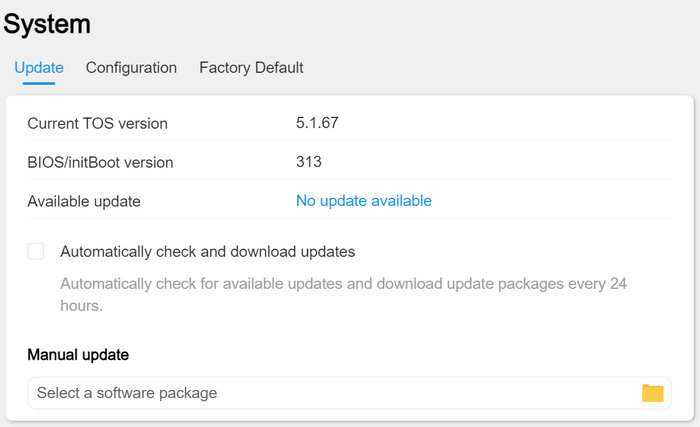Click the 'Current TOS version' label
The image size is (700, 427).
pyautogui.click(x=97, y=124)
